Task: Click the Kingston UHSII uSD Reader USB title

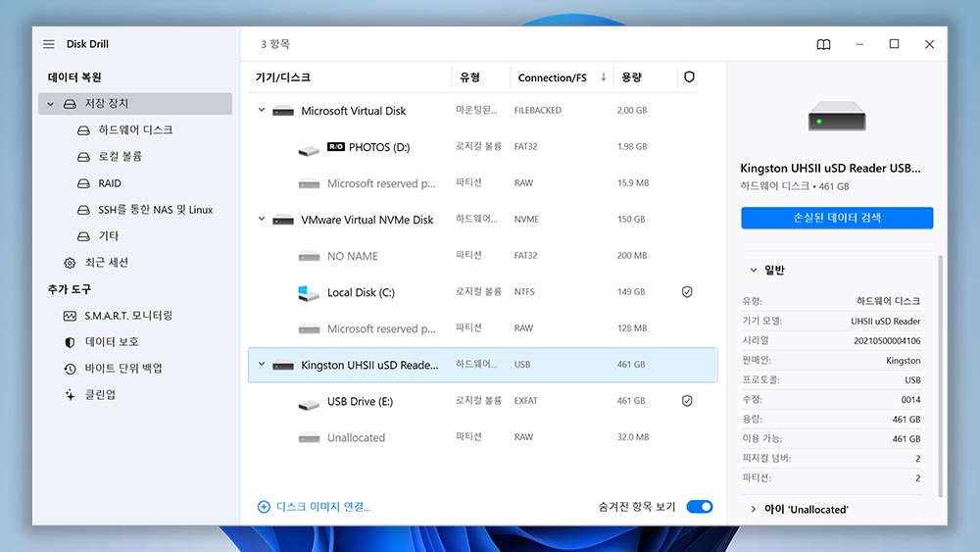Action: [830, 169]
